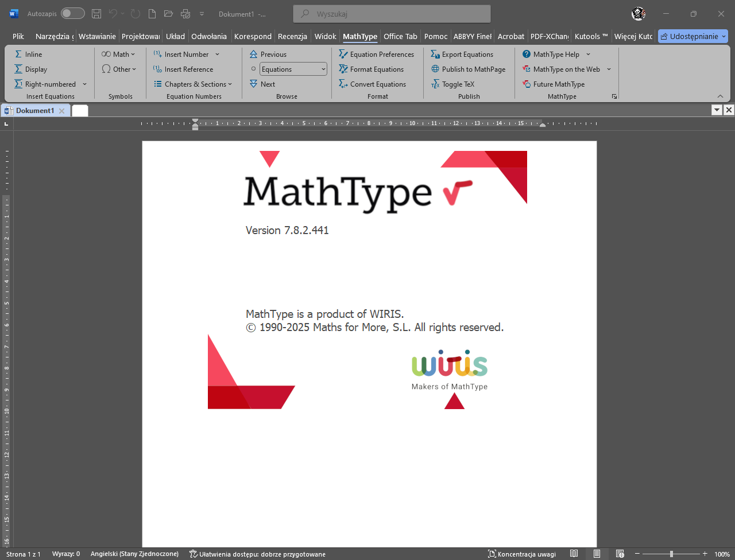This screenshot has width=735, height=560.
Task: Open the Math symbols dropdown
Action: (118, 55)
